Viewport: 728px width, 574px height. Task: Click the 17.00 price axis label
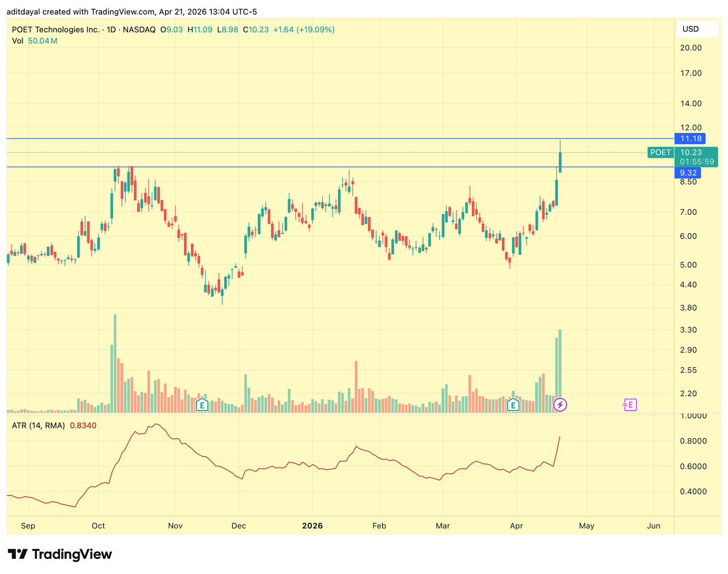click(692, 73)
